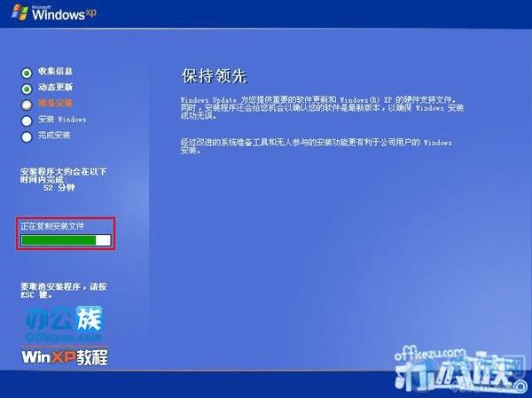This screenshot has height=398, width=532.
Task: Select the green bullet beside 动态更新
Action: (27, 89)
